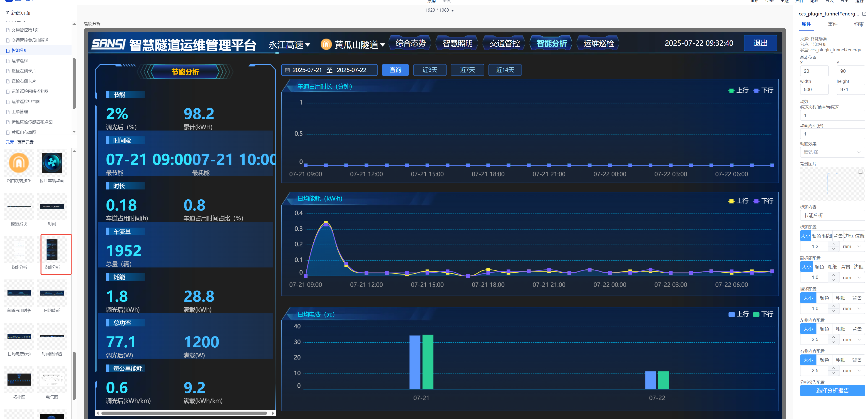Open rem unit dropdown under 描述配置
The image size is (868, 419).
(851, 309)
